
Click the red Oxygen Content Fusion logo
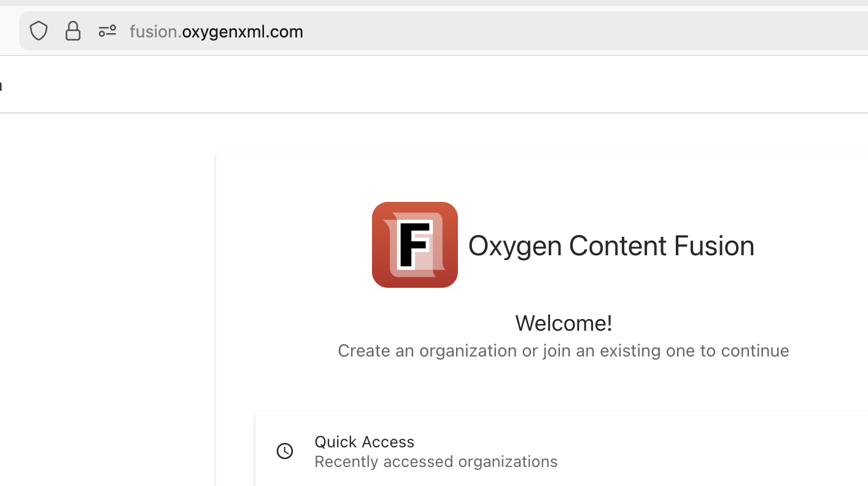(x=415, y=245)
